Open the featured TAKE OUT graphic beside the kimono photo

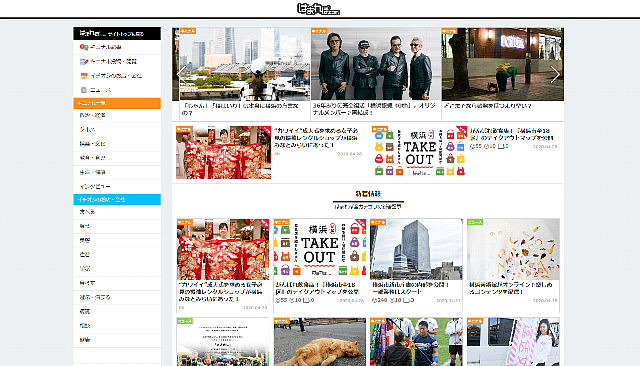tap(419, 152)
